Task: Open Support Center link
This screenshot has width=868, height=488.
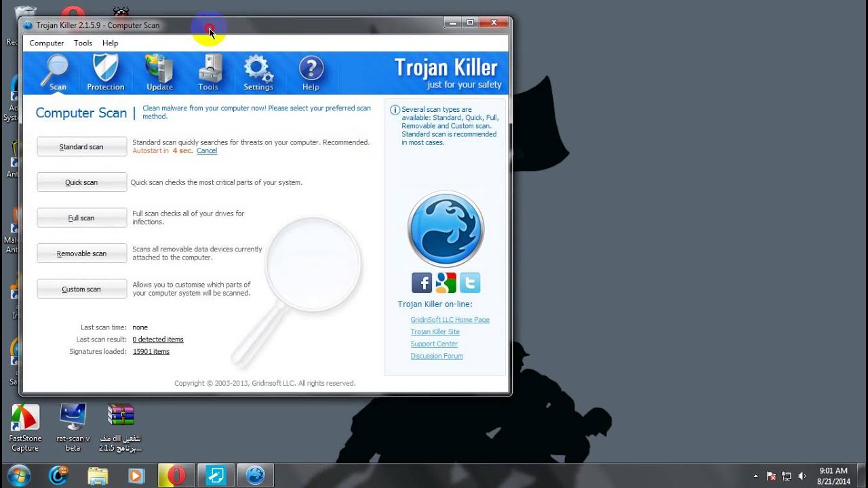Action: click(434, 344)
